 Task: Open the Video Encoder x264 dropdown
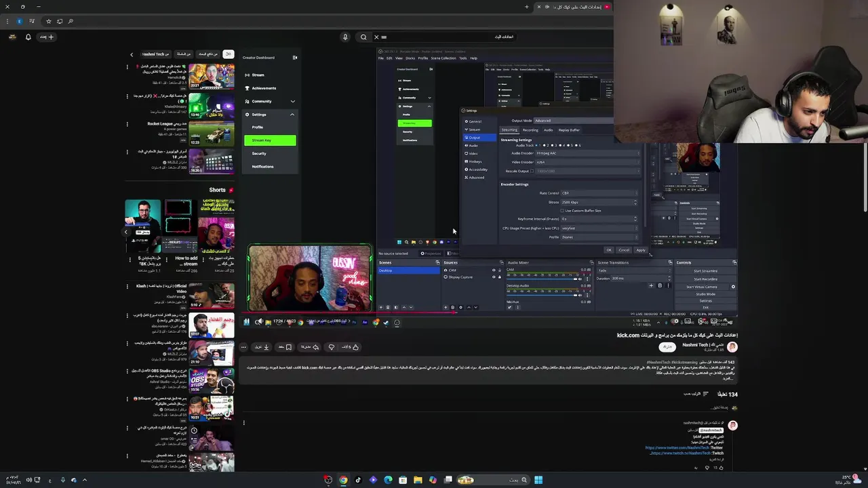coord(587,163)
